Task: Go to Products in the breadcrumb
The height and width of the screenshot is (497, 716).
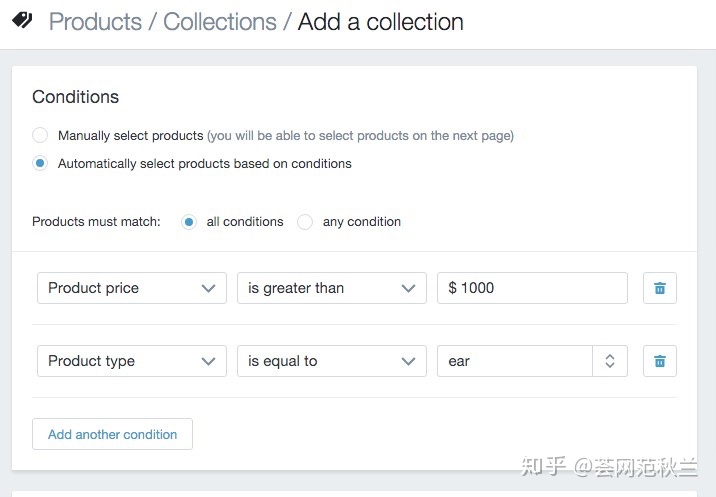Action: tap(95, 21)
